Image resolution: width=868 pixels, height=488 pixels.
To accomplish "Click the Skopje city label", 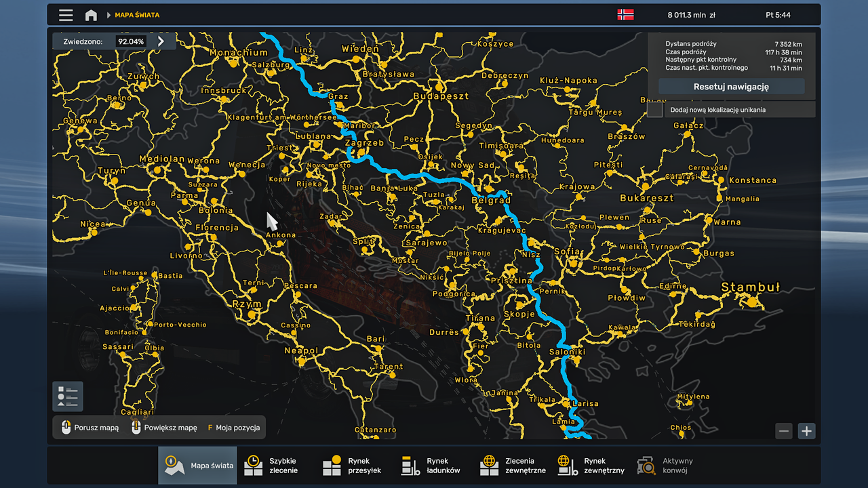I will tap(519, 314).
